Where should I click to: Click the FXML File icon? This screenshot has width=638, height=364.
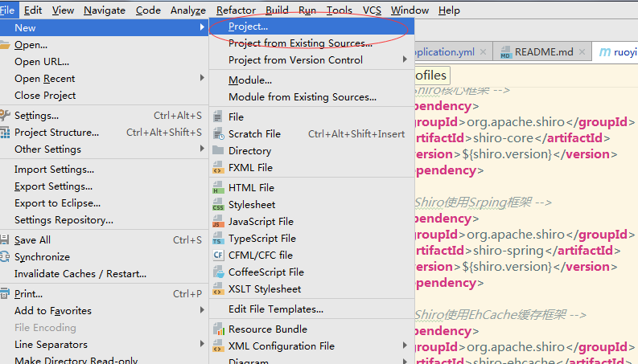218,167
